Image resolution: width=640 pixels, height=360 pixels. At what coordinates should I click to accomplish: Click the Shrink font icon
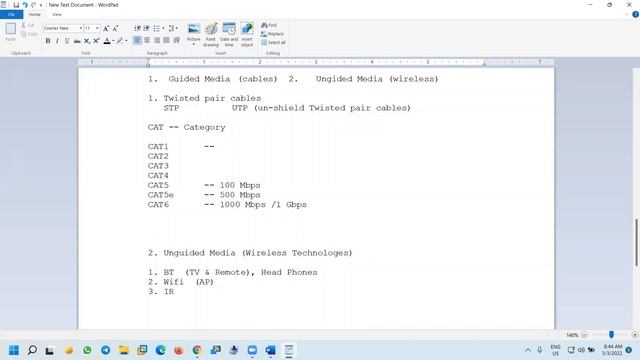[x=115, y=28]
